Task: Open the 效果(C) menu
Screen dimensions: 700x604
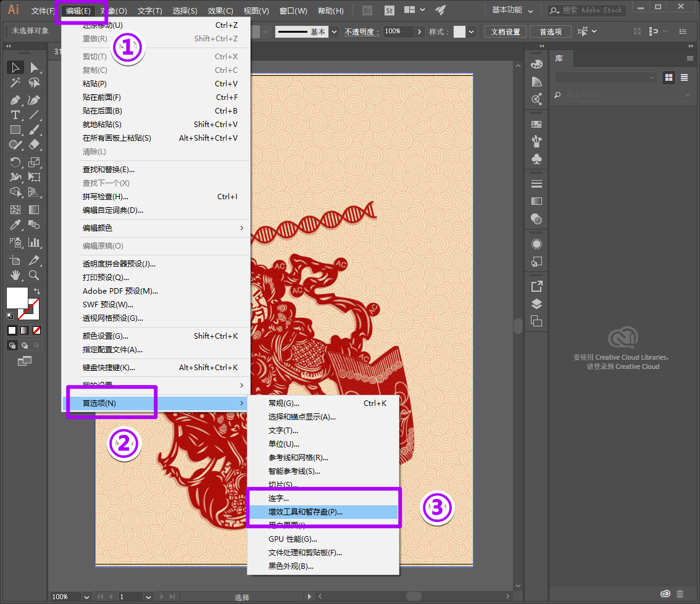Action: tap(220, 10)
